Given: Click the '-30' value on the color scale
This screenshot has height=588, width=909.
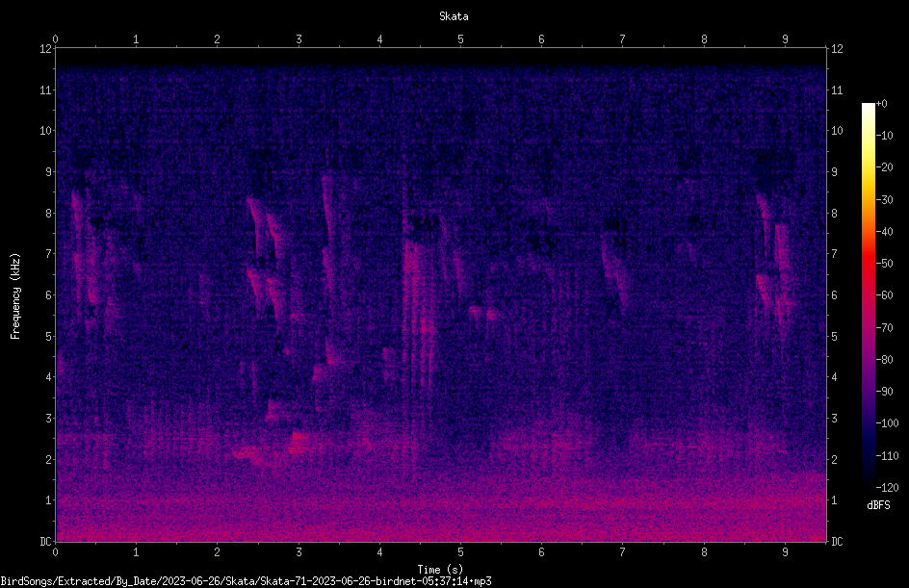Looking at the screenshot, I should (x=884, y=200).
